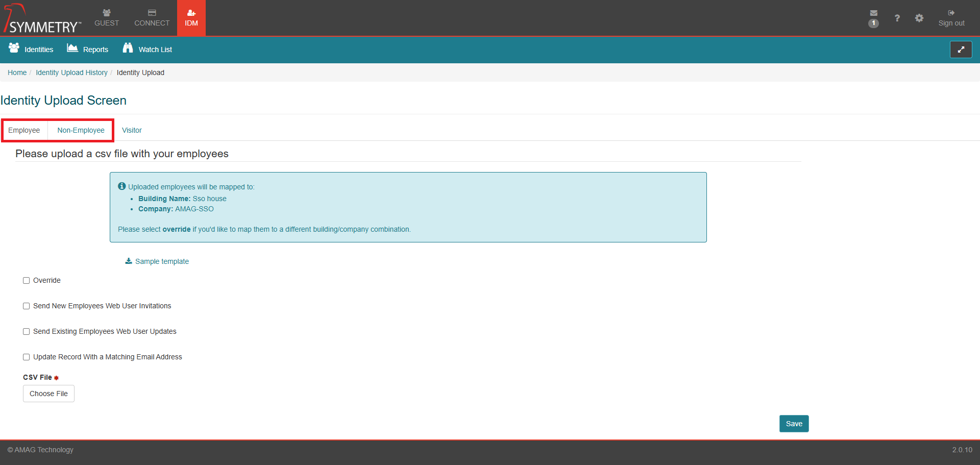Image resolution: width=980 pixels, height=465 pixels.
Task: Download the Sample template
Action: [x=157, y=261]
